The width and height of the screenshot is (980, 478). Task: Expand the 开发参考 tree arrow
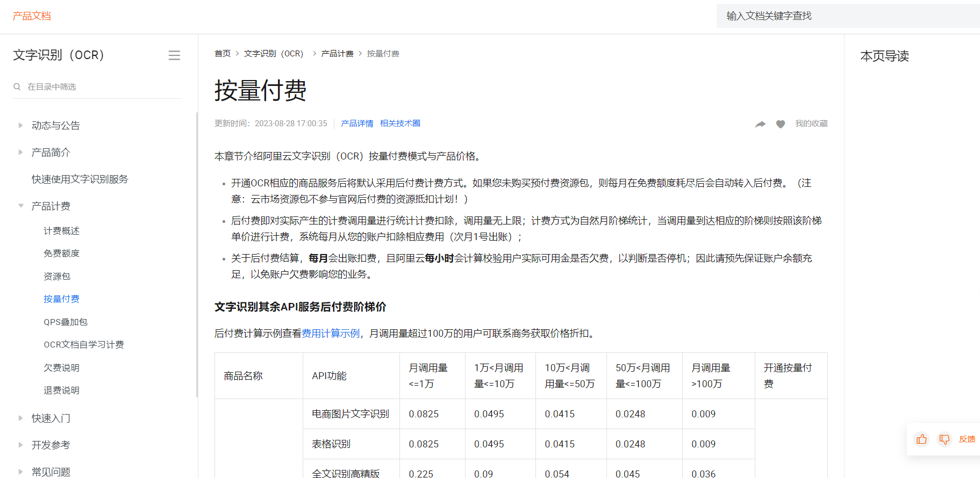pos(20,445)
